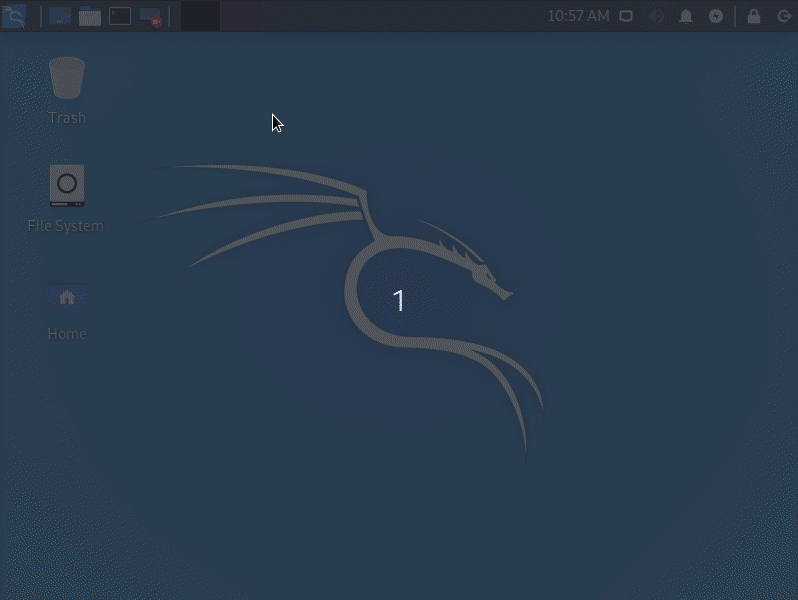This screenshot has width=798, height=600.
Task: Toggle the volume speaker icon
Action: pos(656,16)
